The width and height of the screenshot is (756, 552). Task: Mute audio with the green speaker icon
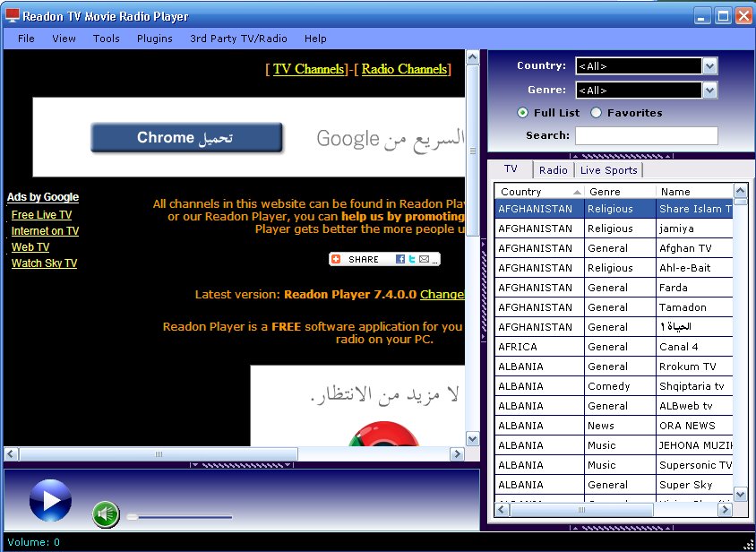coord(106,514)
